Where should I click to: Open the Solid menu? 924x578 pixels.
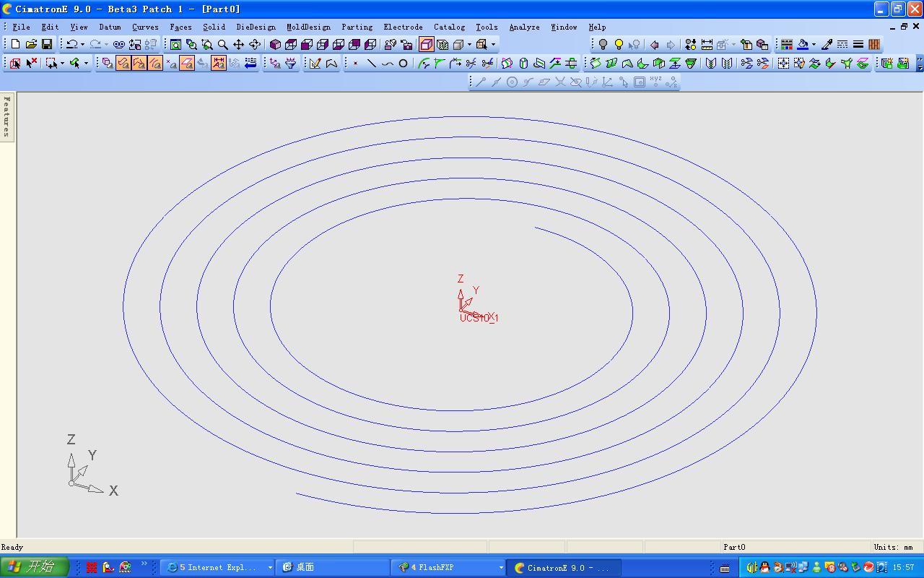214,27
